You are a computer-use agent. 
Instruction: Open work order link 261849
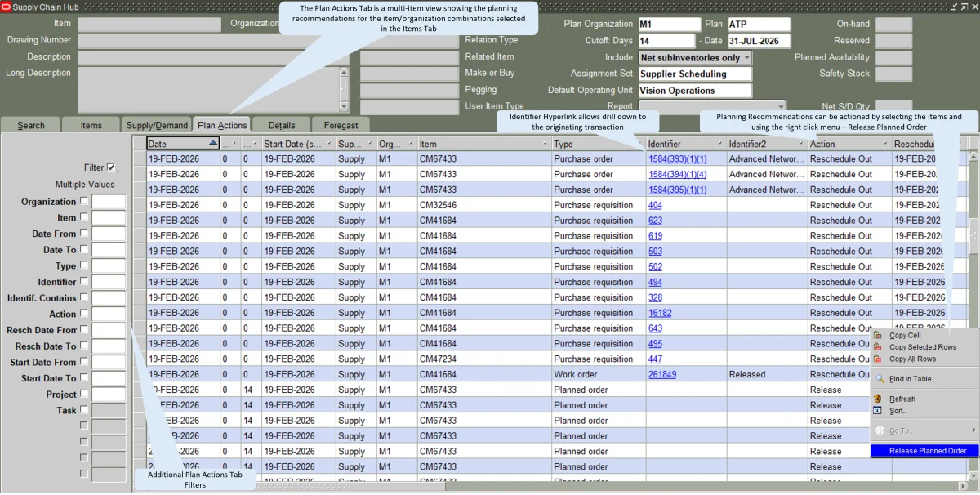tap(662, 374)
